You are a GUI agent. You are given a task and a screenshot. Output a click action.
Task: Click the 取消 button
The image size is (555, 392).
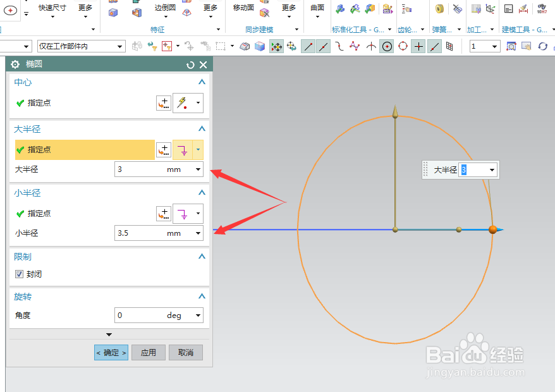pos(186,353)
